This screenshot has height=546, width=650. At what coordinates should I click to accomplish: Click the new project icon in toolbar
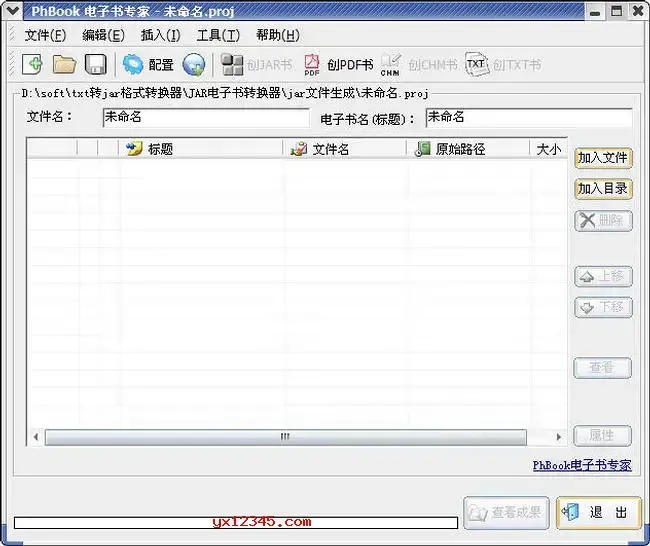(32, 65)
